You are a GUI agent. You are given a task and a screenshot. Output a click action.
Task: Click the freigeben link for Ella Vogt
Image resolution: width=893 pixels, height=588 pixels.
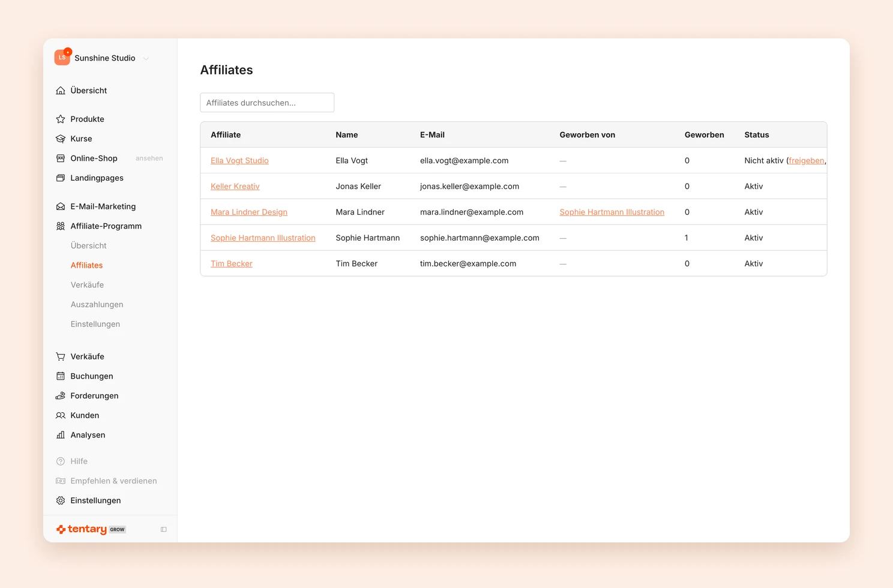tap(807, 161)
